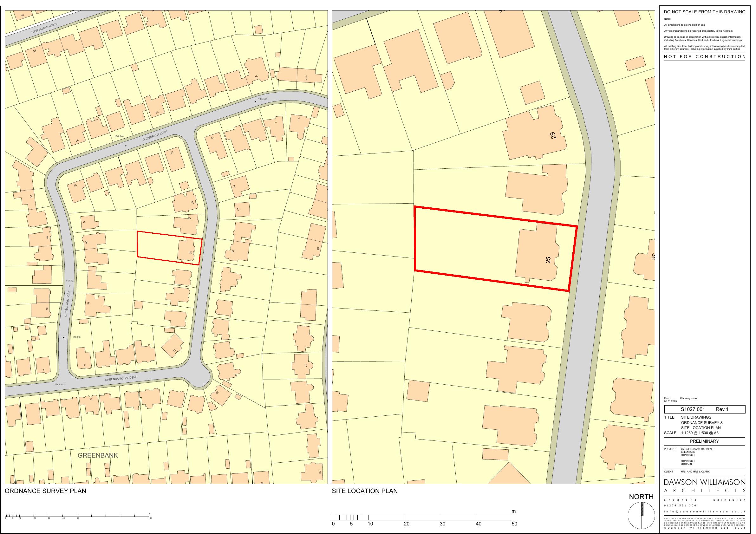Click the NOT FOR CONSTRUCTION notice
Image resolution: width=756 pixels, height=534 pixels.
point(704,57)
